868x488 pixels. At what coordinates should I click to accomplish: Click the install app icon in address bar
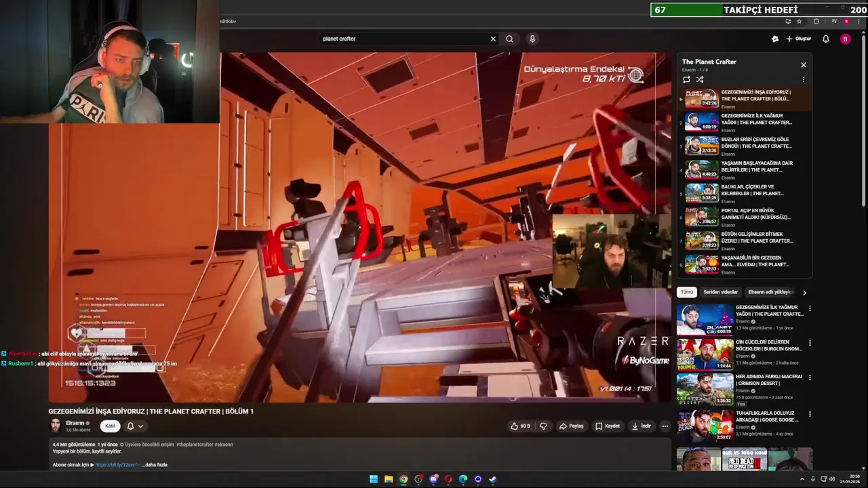(x=789, y=22)
